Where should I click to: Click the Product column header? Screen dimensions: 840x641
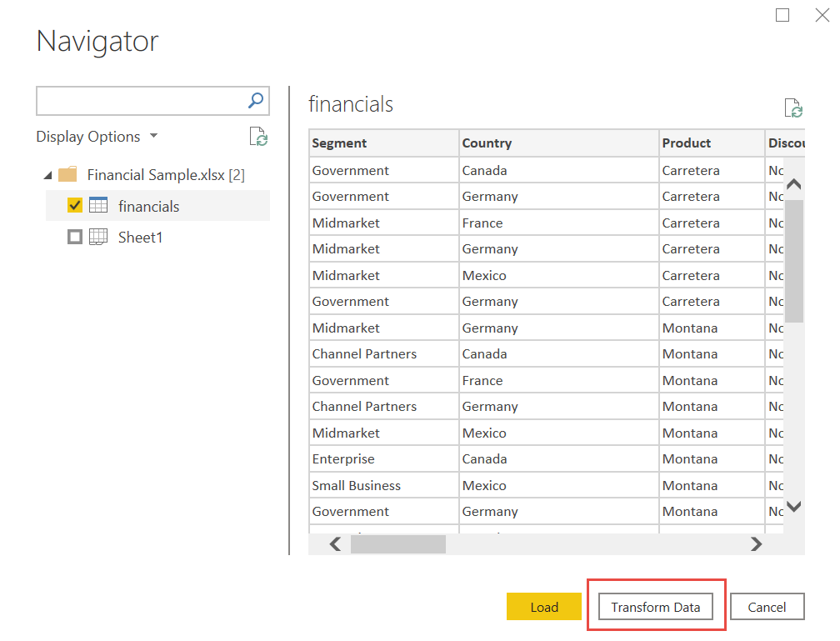pos(712,143)
